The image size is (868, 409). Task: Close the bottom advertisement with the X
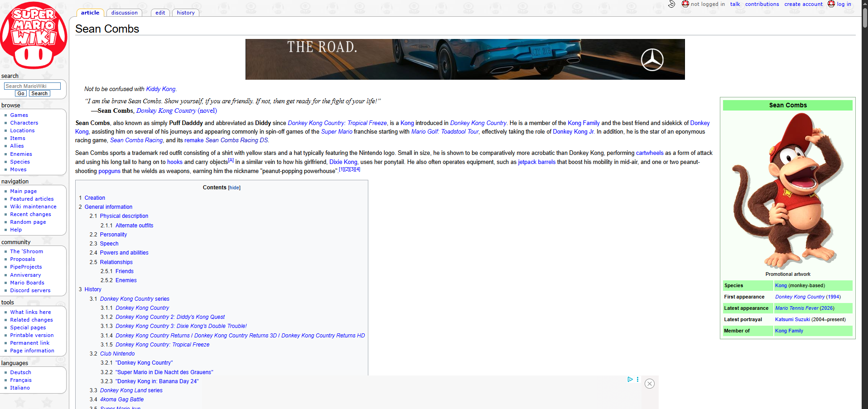pos(650,384)
